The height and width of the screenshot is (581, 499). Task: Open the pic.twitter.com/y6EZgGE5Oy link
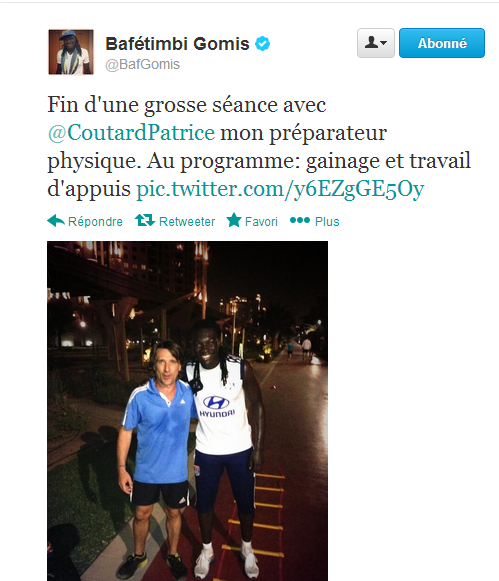point(280,189)
